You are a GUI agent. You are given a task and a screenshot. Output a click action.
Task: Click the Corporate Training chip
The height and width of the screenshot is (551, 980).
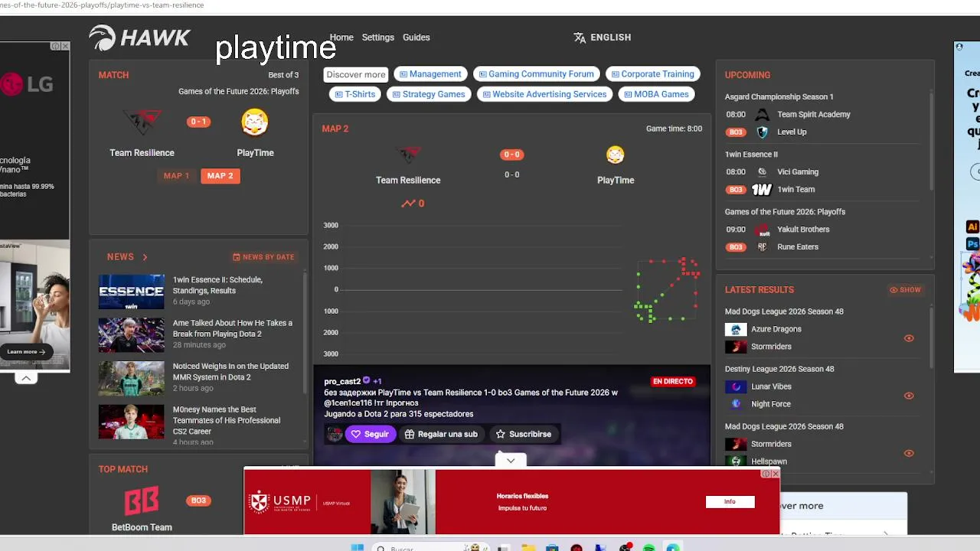click(x=653, y=74)
